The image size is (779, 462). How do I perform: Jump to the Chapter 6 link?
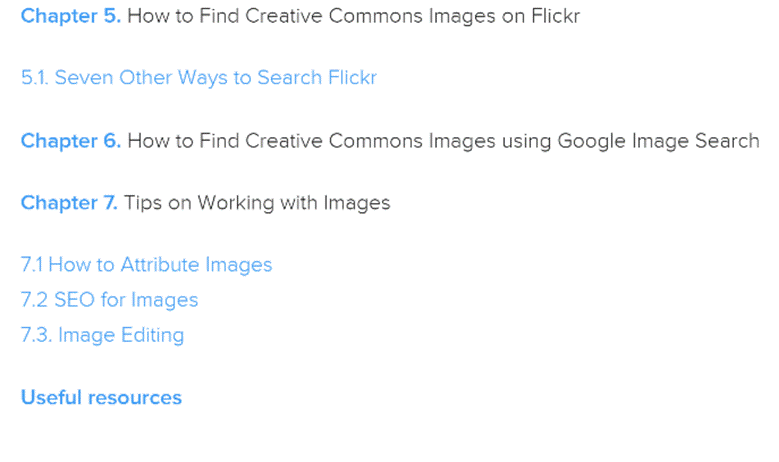click(x=70, y=141)
